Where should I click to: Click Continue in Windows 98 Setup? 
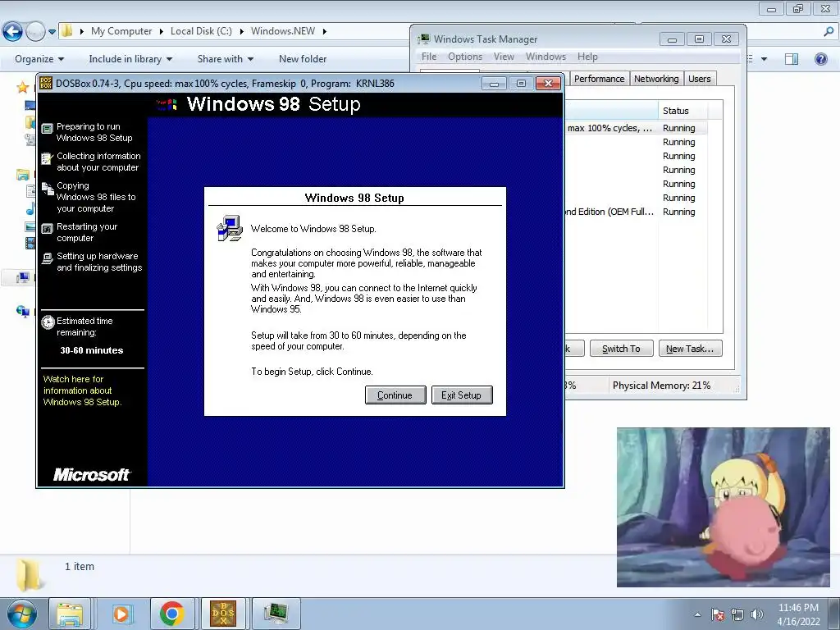pos(395,395)
